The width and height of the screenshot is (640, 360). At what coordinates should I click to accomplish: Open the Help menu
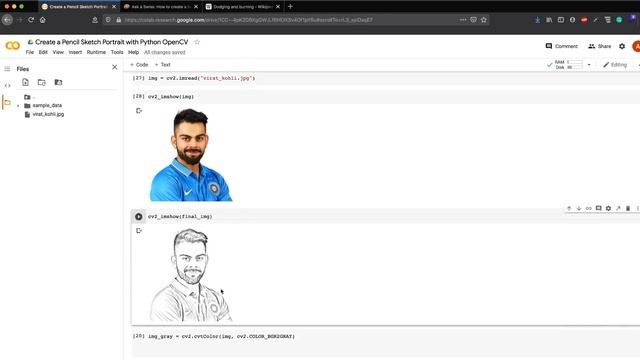click(133, 52)
